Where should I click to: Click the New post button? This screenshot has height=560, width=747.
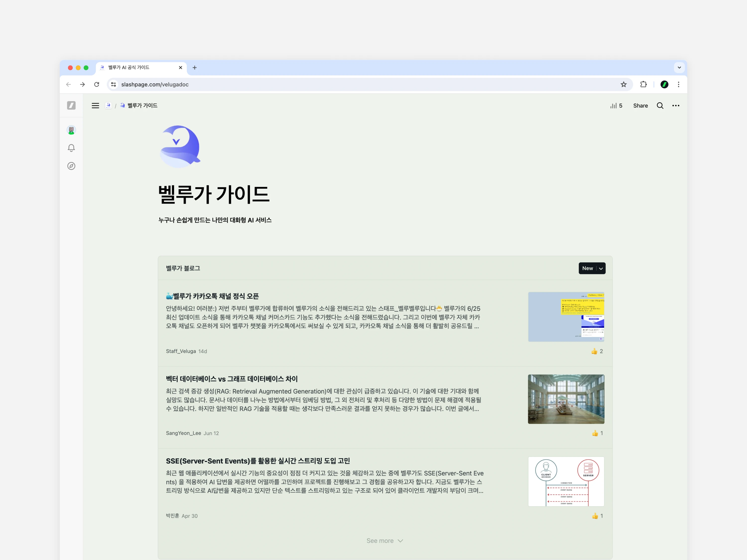588,268
